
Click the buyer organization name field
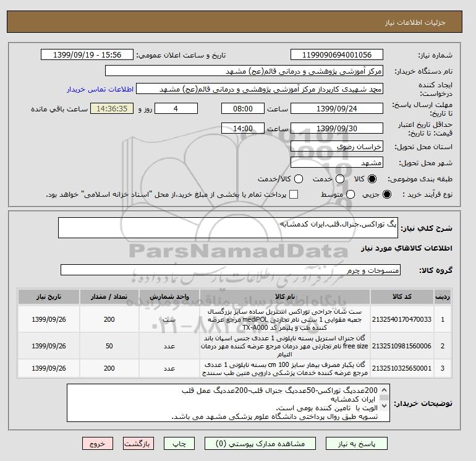point(244,71)
